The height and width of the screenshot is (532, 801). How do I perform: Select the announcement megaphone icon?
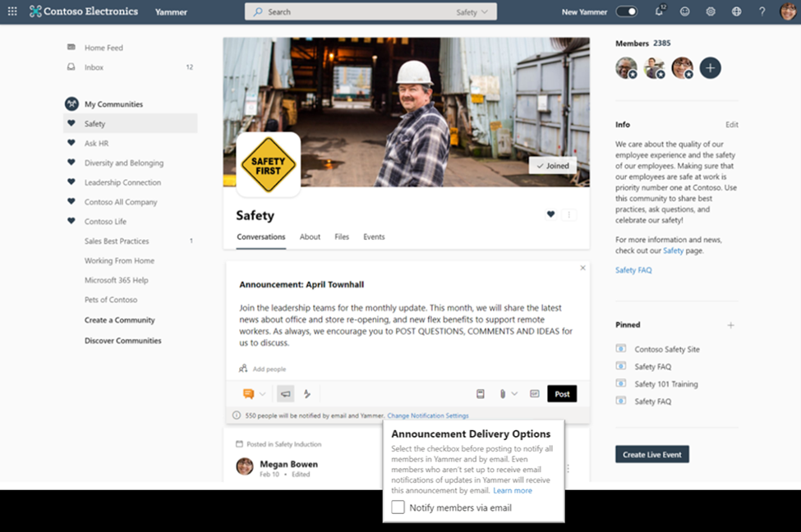point(285,394)
